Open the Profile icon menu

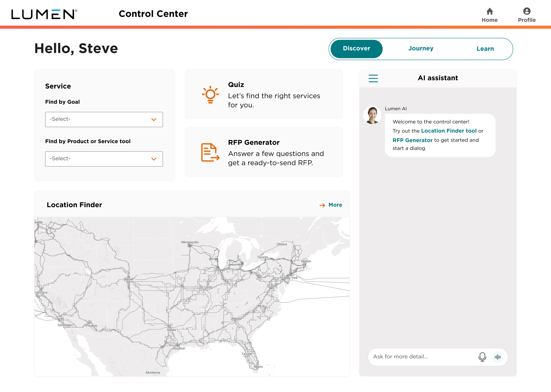tap(527, 11)
